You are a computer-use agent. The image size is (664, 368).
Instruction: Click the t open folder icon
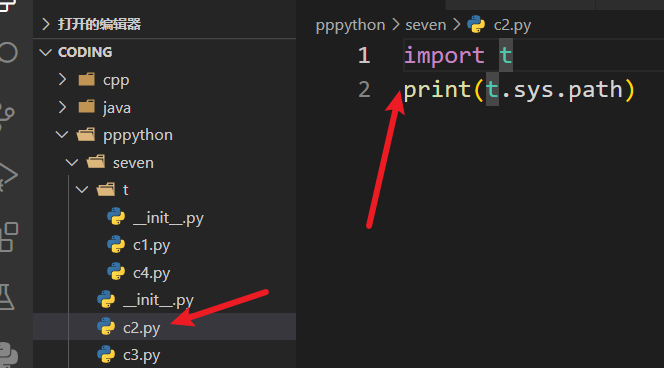(106, 190)
